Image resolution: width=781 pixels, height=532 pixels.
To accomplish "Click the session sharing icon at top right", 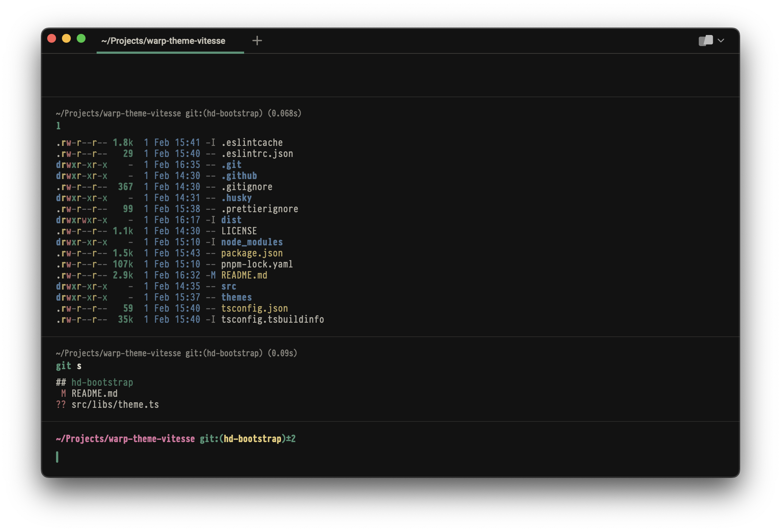I will pos(705,41).
